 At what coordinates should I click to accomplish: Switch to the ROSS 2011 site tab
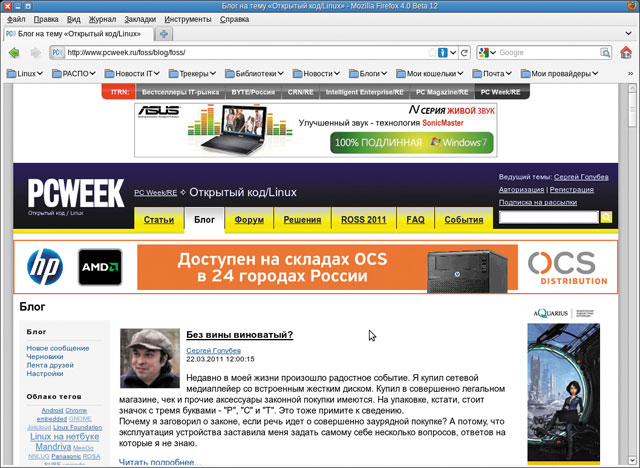tap(364, 220)
